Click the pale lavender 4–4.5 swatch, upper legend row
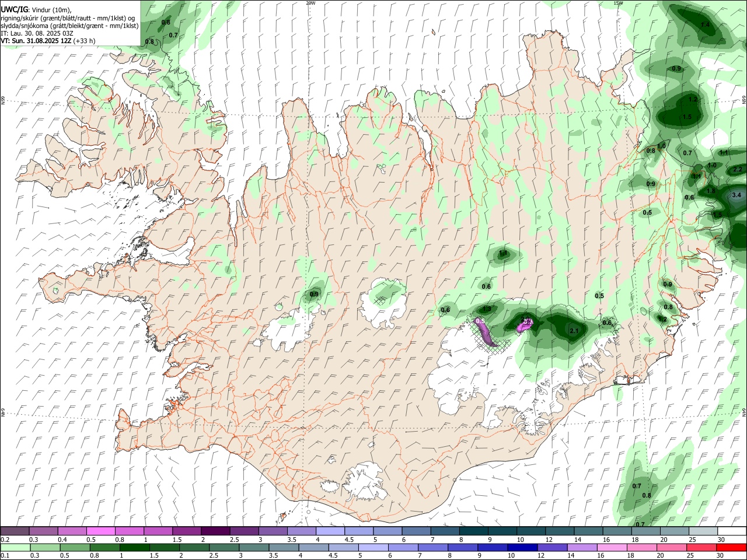Screen dimensions: 747x560 point(330,531)
